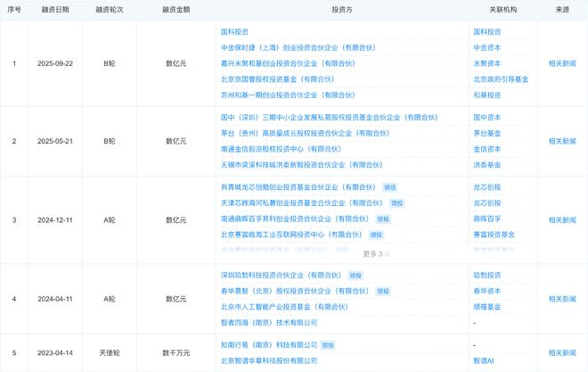Open investor 中金保时捷(上海)创业投资合伙企业
This screenshot has height=372, width=588.
coord(298,47)
